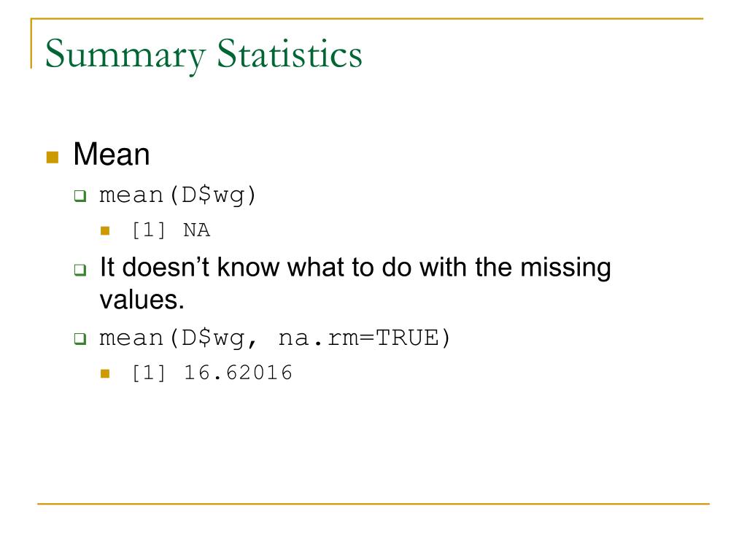Screen dimensions: 747x560
Task: Click the gold horizontal line at the slide bottom
Action: click(x=373, y=503)
